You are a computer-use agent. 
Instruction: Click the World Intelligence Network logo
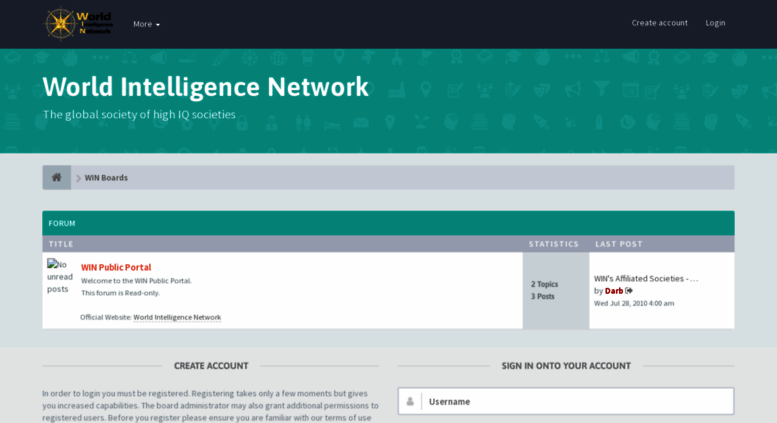pos(79,23)
